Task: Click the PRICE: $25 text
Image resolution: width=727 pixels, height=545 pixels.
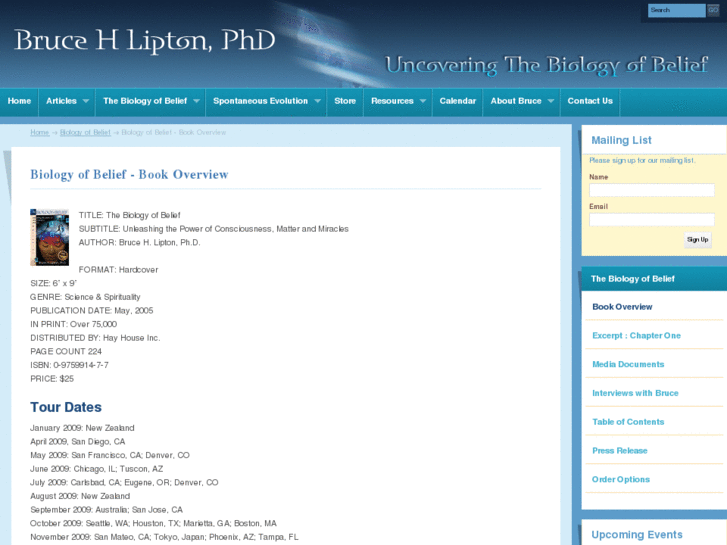Action: point(52,379)
